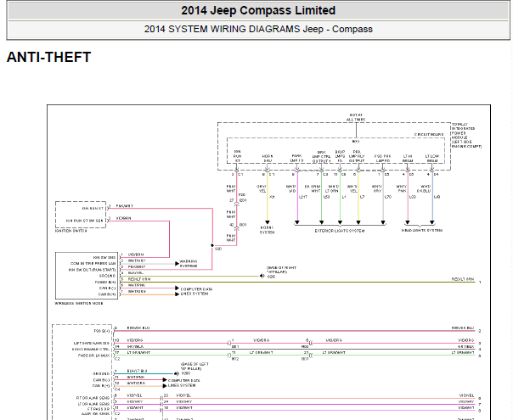Click the S20 splice dot

tap(212, 245)
